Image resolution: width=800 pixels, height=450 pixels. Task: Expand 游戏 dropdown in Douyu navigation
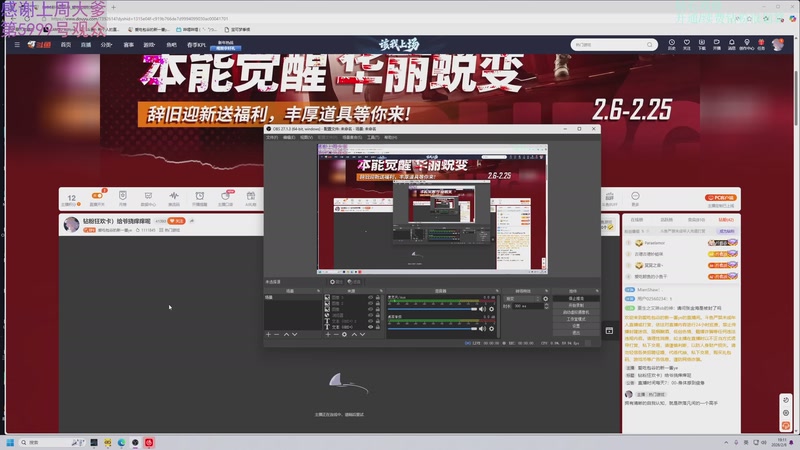click(149, 45)
